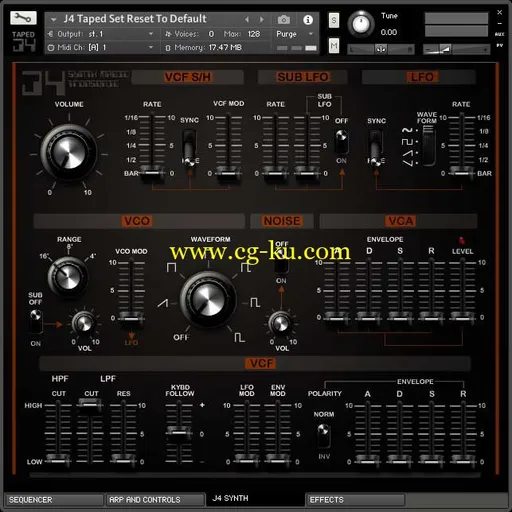Toggle the VCF S/H SYNC switch

point(189,148)
